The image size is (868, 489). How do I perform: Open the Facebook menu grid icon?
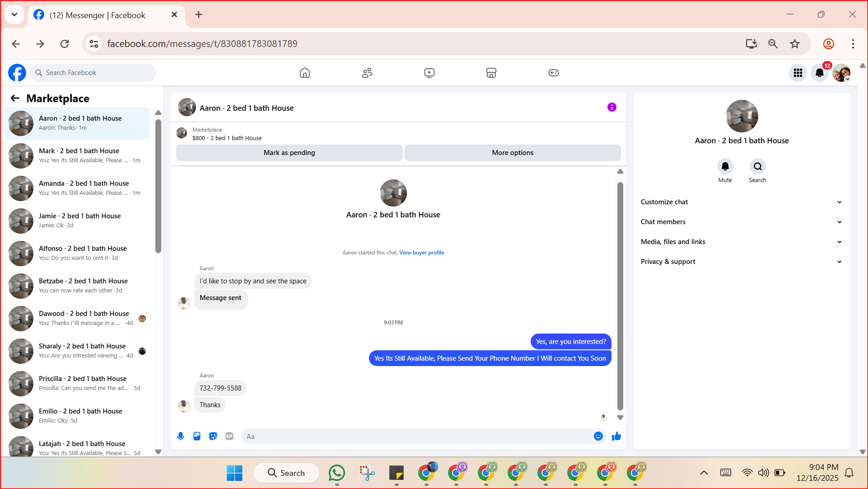tap(798, 73)
